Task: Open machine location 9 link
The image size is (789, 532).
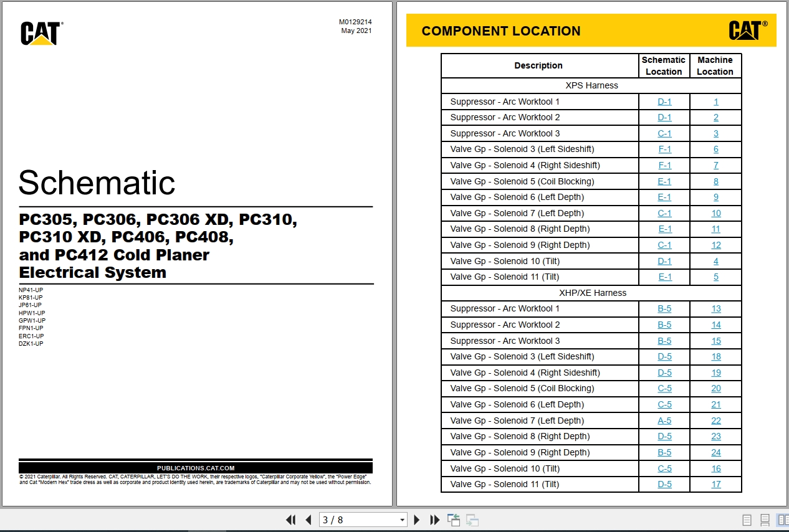Action: [x=716, y=197]
